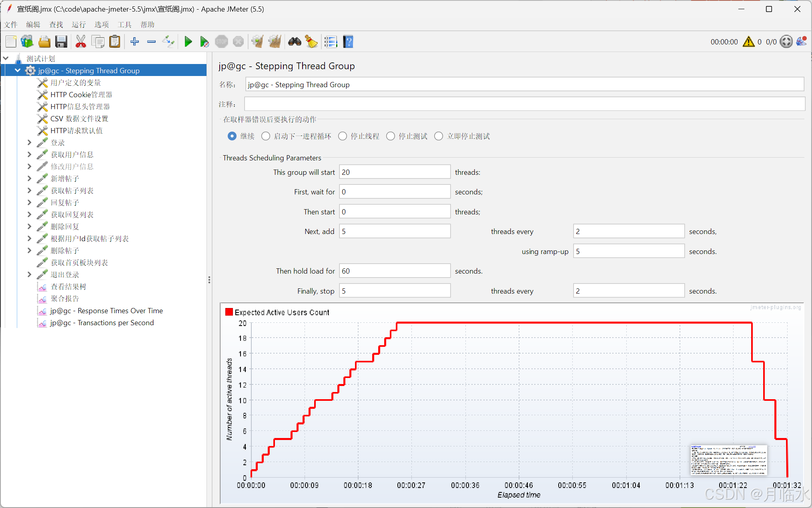Select 聚合报告 listener in tree

click(x=65, y=298)
